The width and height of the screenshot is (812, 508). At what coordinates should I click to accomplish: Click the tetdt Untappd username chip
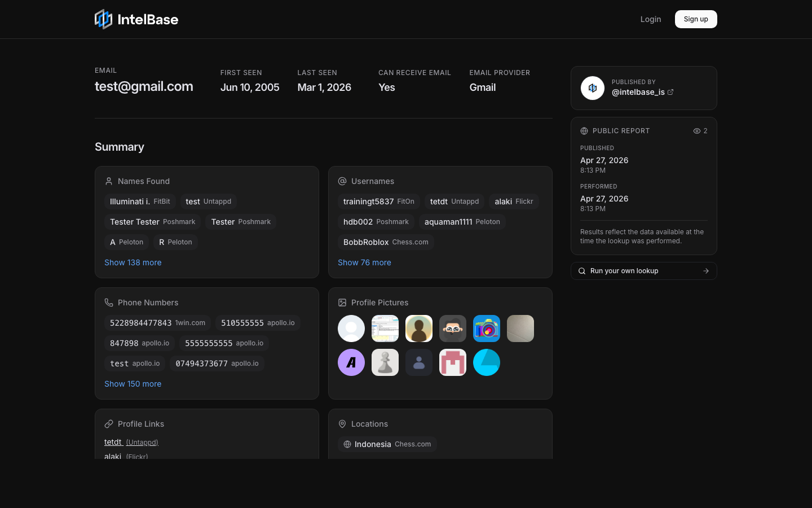(454, 202)
